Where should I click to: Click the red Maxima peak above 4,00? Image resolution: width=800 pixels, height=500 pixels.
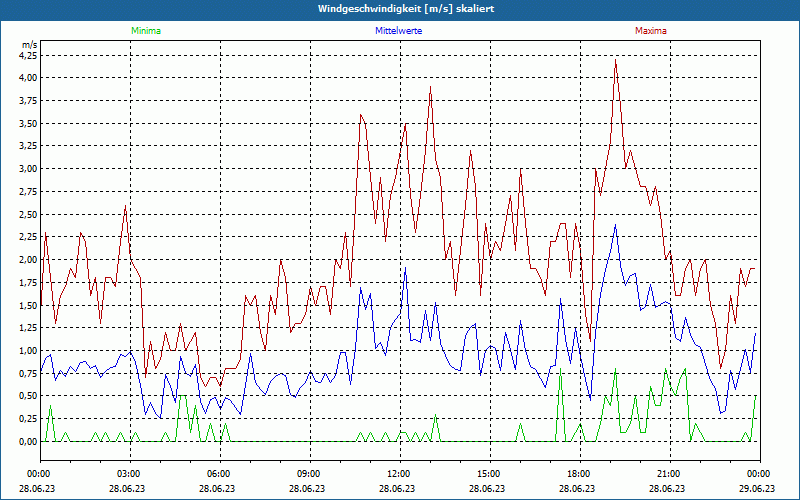[x=616, y=61]
